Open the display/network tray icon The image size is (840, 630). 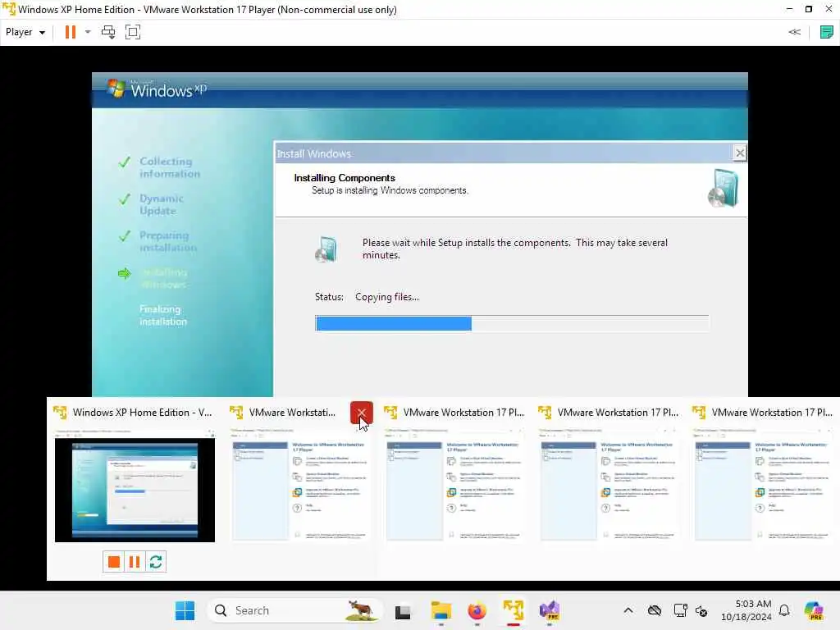point(680,610)
